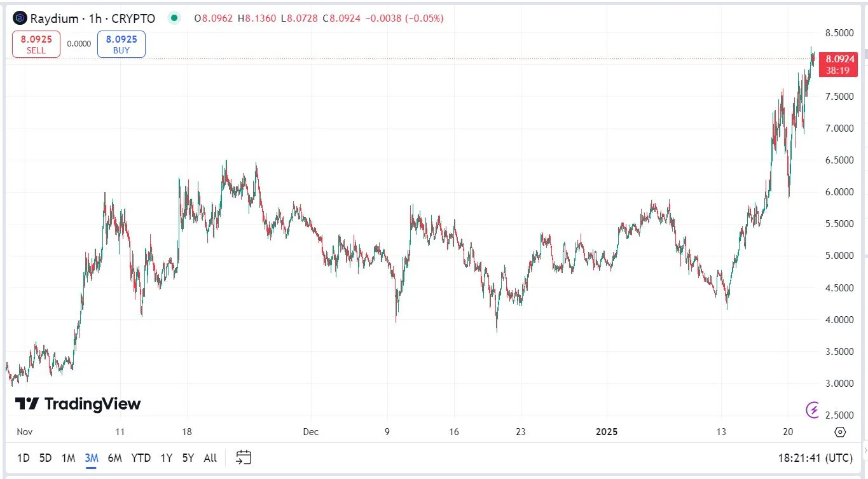868x479 pixels.
Task: Select the YTD time range
Action: coord(141,458)
